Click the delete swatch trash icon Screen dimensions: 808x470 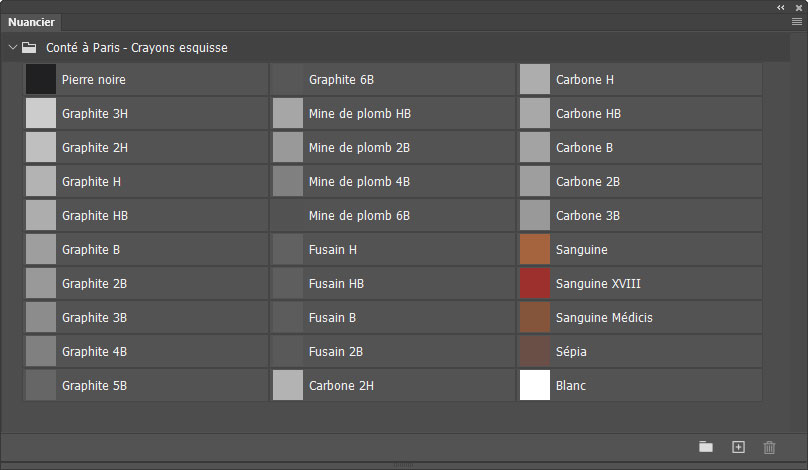[x=769, y=447]
